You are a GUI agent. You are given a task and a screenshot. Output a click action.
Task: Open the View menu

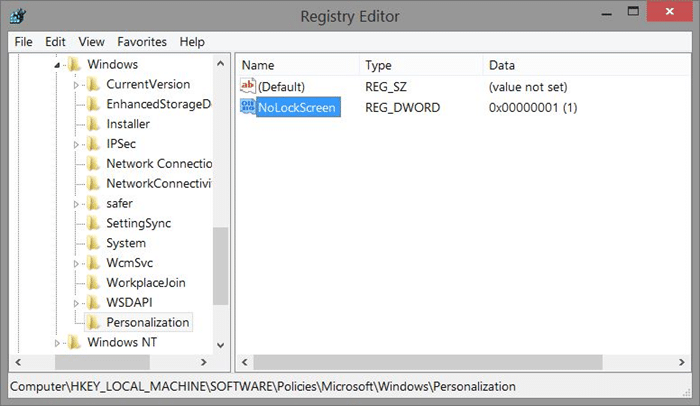pyautogui.click(x=92, y=42)
